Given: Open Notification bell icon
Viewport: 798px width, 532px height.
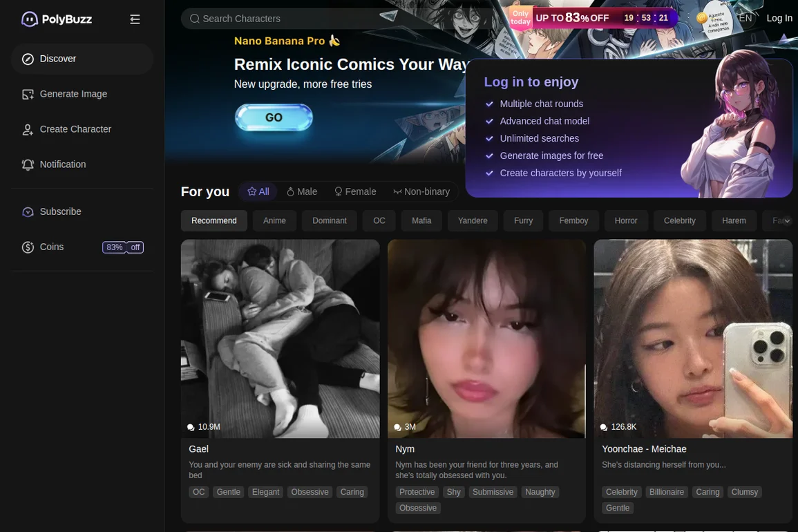Looking at the screenshot, I should coord(28,165).
